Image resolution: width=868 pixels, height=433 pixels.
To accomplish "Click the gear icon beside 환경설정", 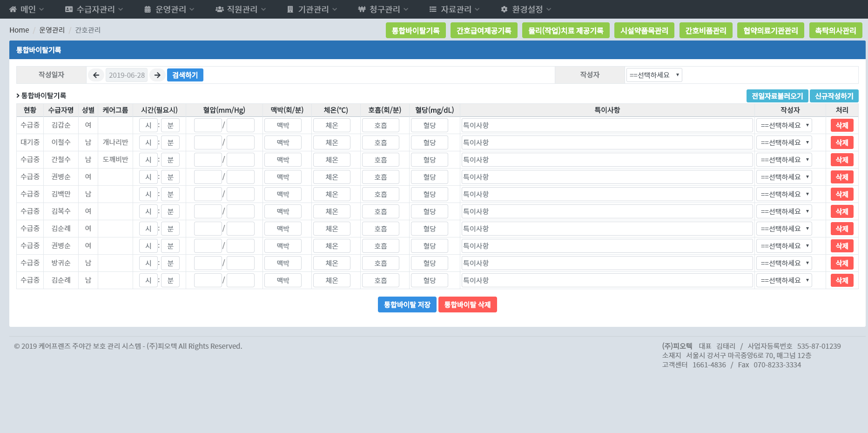I will 504,9.
